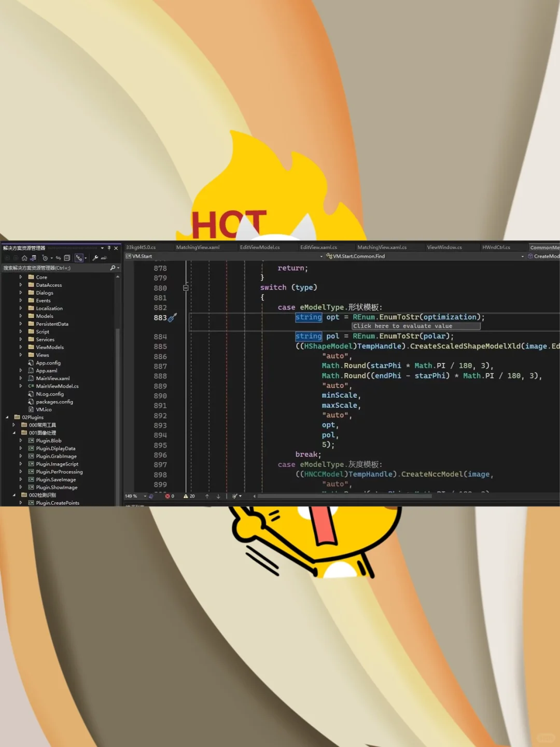Expand the MainView.xaml node arrow
This screenshot has width=560, height=747.
click(x=21, y=378)
